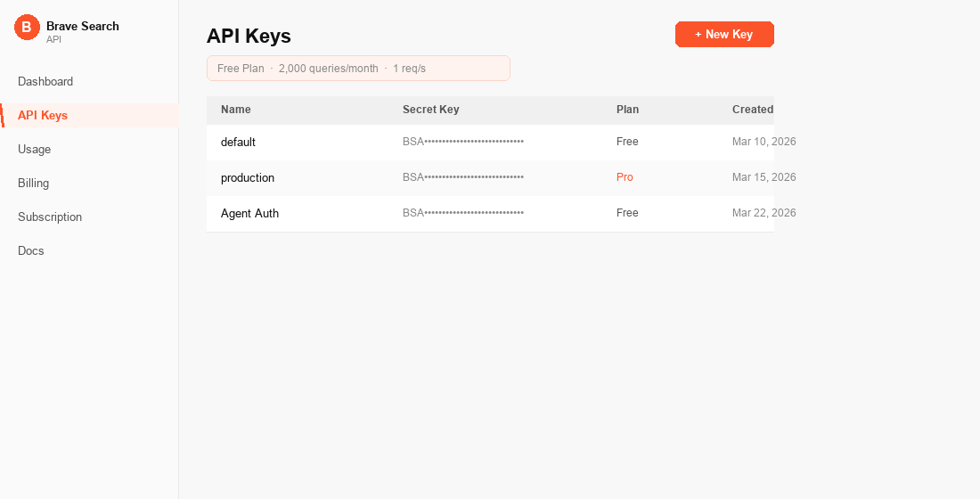Click the Mar 15, 2026 date
The height and width of the screenshot is (499, 980).
[764, 177]
